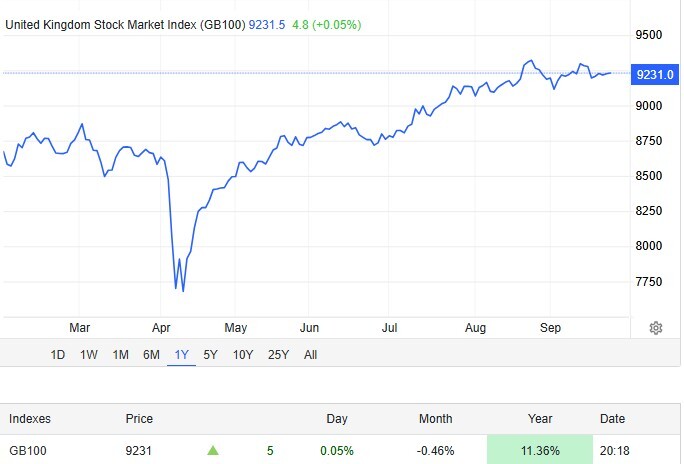Image resolution: width=684 pixels, height=464 pixels.
Task: Select the All time range
Action: coord(311,354)
